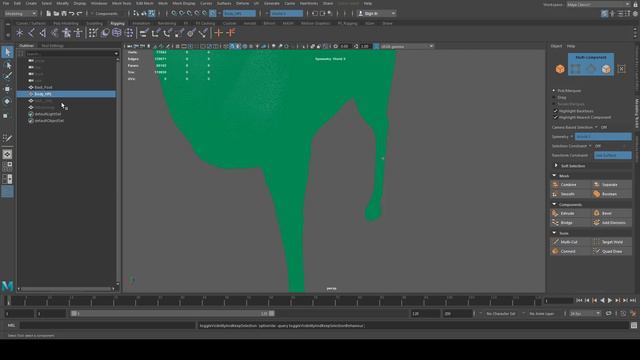640x360 pixels.
Task: Click the Add Divisions button
Action: tap(611, 223)
